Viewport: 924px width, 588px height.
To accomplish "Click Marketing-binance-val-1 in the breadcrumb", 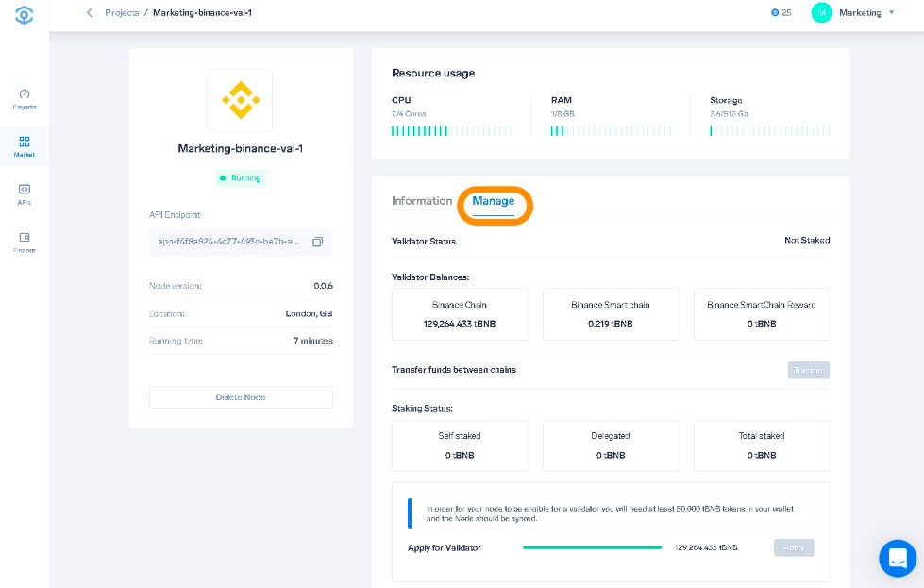I will coord(202,12).
